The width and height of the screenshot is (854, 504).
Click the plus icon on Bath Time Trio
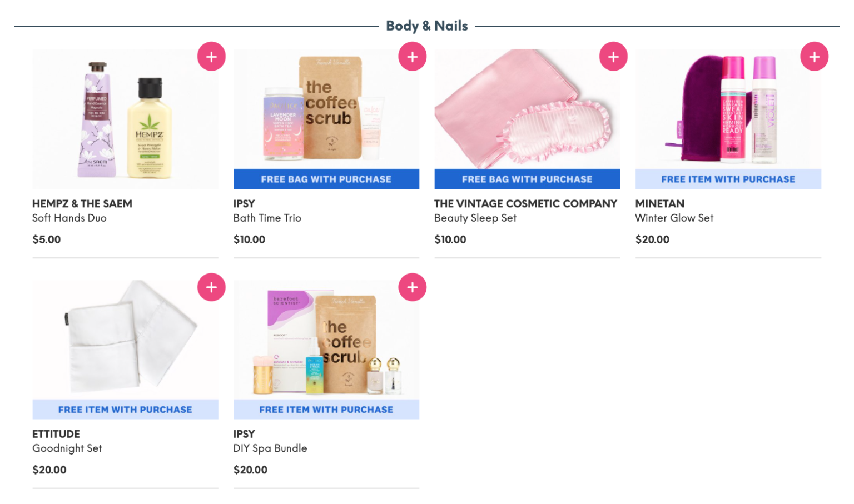413,56
